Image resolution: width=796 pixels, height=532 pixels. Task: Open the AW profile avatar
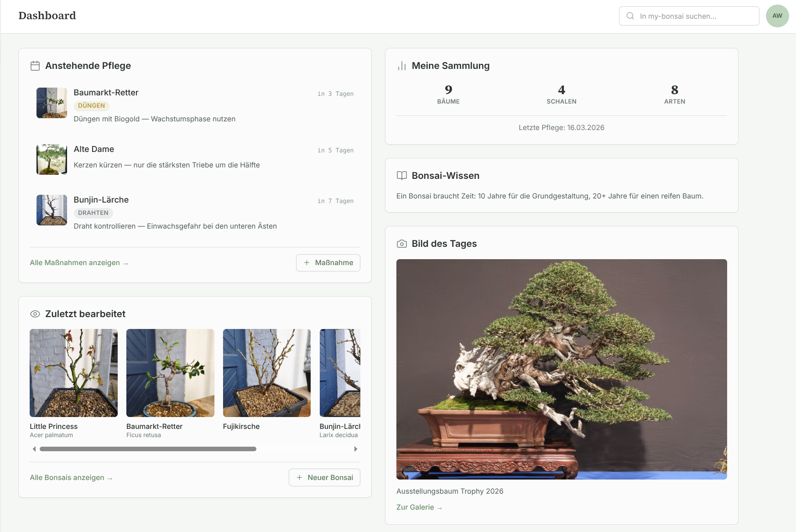(x=777, y=16)
